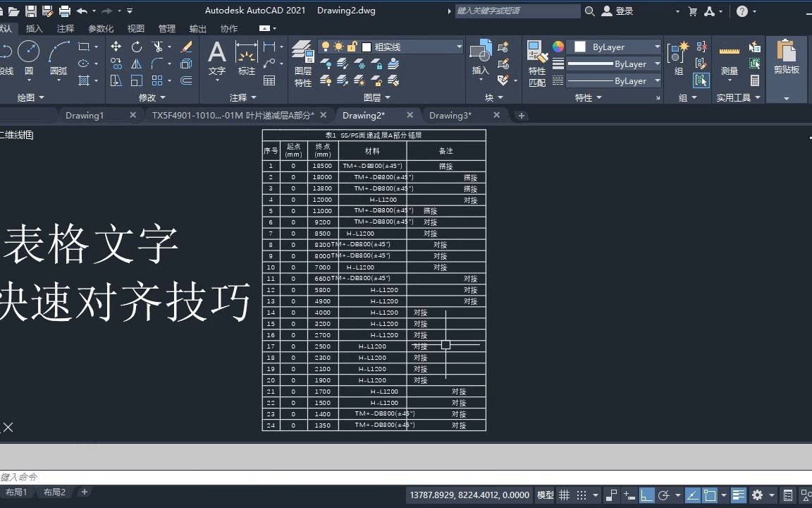The height and width of the screenshot is (508, 812).
Task: Open the 粗实线 linetype dropdown
Action: coord(458,46)
